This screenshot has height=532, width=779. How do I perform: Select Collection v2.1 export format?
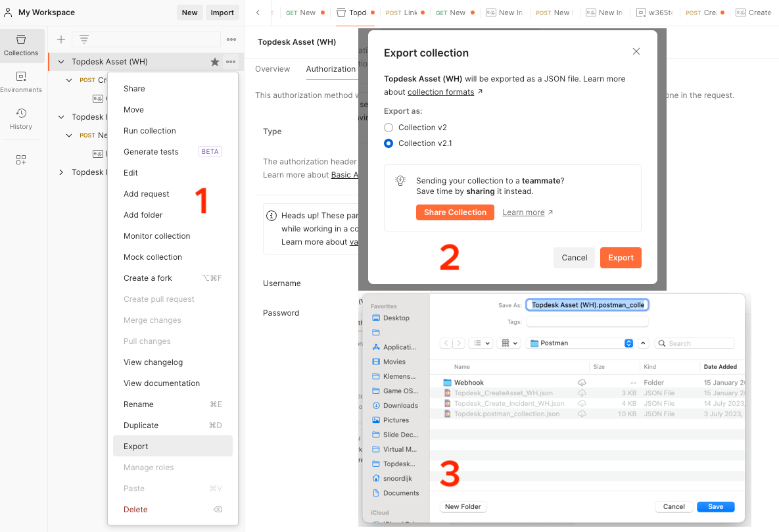pos(389,143)
